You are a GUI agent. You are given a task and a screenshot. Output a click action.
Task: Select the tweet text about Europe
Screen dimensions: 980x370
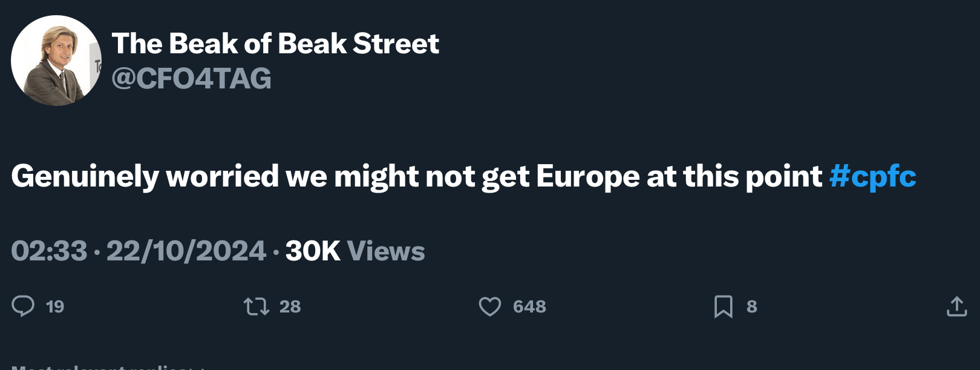point(463,176)
